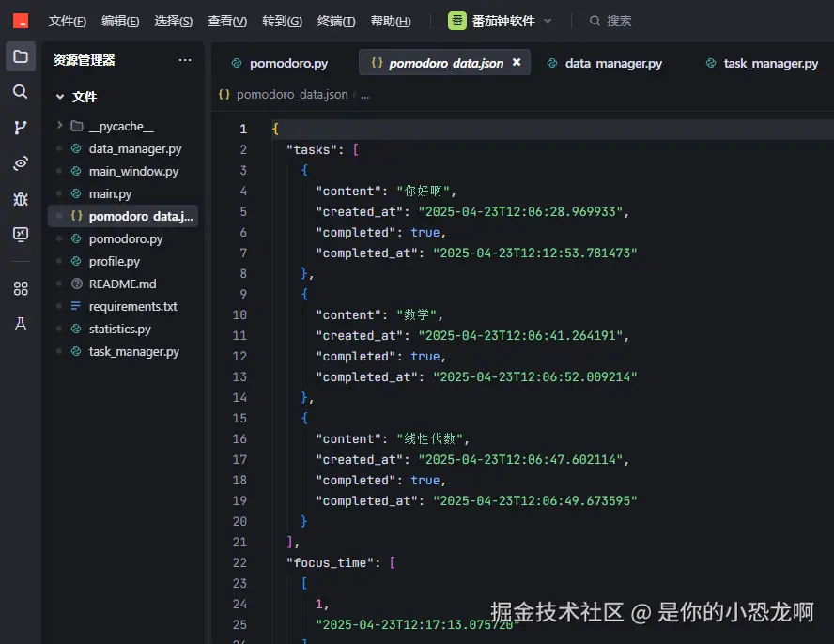Click the JSON braces icon on pomodoro_data.json tab
This screenshot has width=834, height=644.
pyautogui.click(x=378, y=63)
